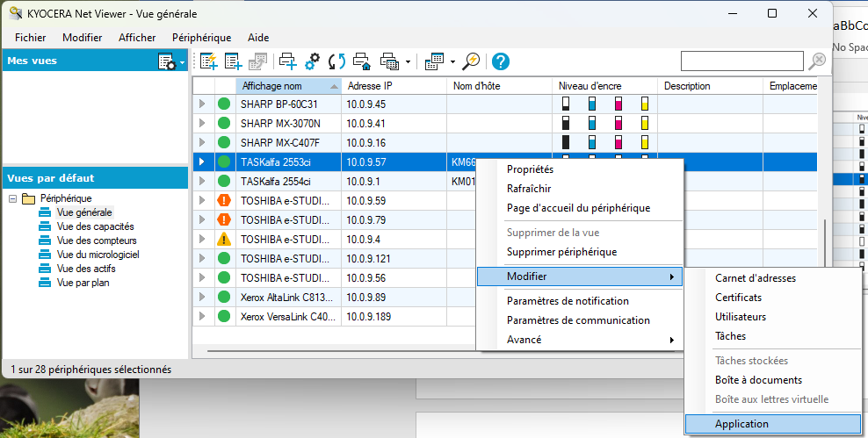
Task: Click the KYOCERA Net Viewer title bar icon
Action: tap(16, 13)
